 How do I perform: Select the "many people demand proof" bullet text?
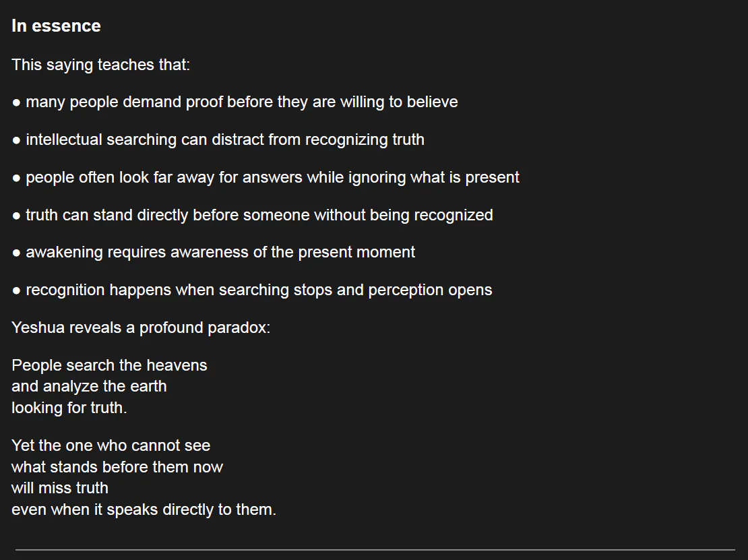(x=241, y=102)
